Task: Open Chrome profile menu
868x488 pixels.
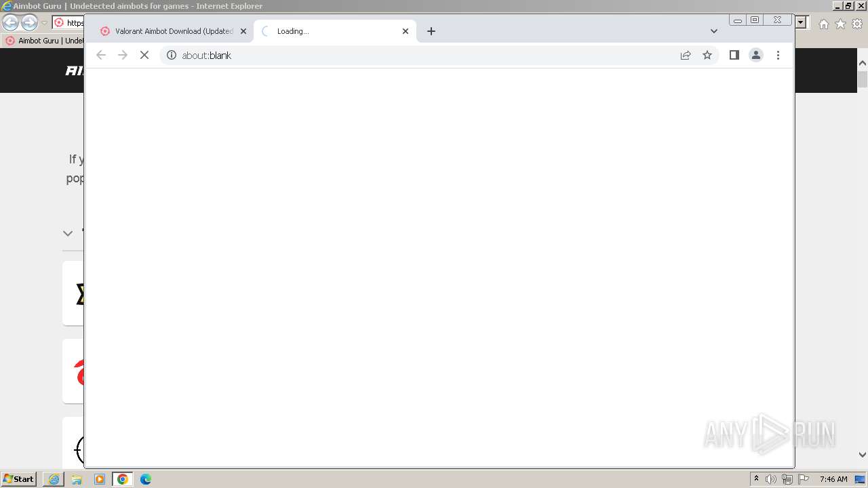Action: coord(756,55)
